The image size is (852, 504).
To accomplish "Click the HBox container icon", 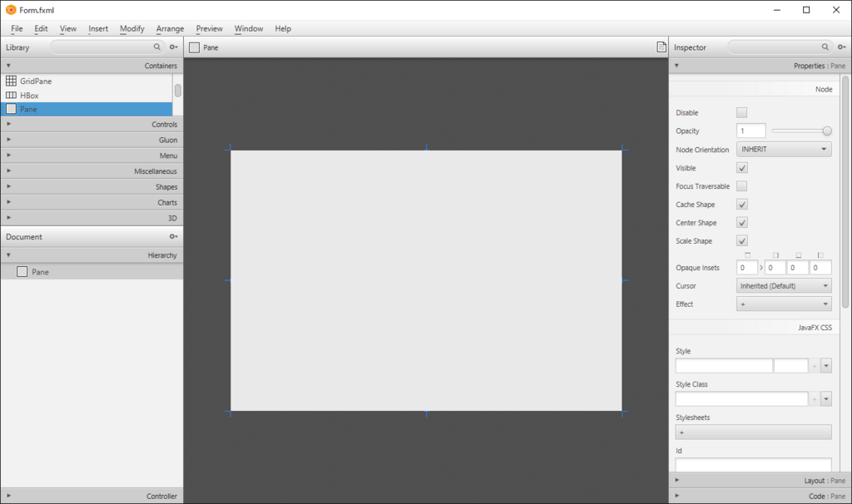I will tap(11, 95).
